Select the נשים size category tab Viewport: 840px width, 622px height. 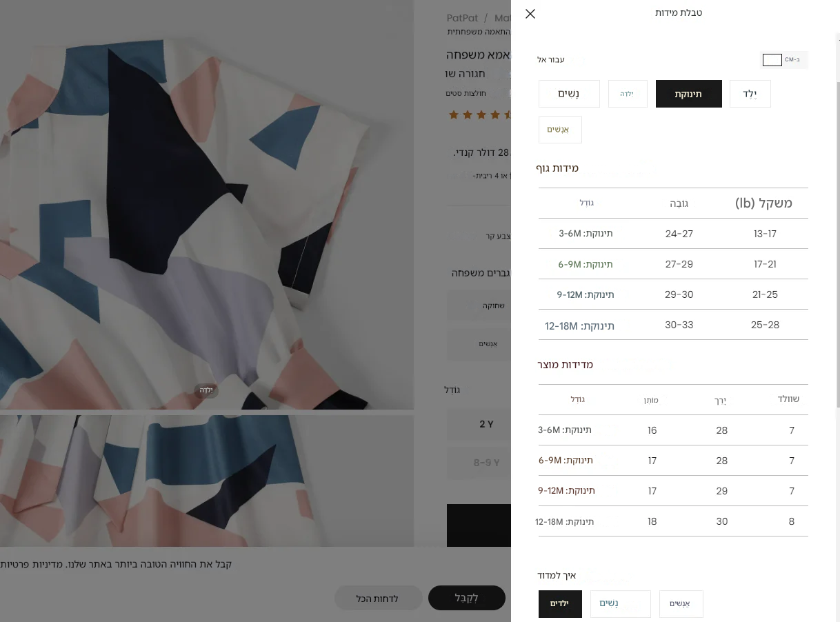[569, 94]
